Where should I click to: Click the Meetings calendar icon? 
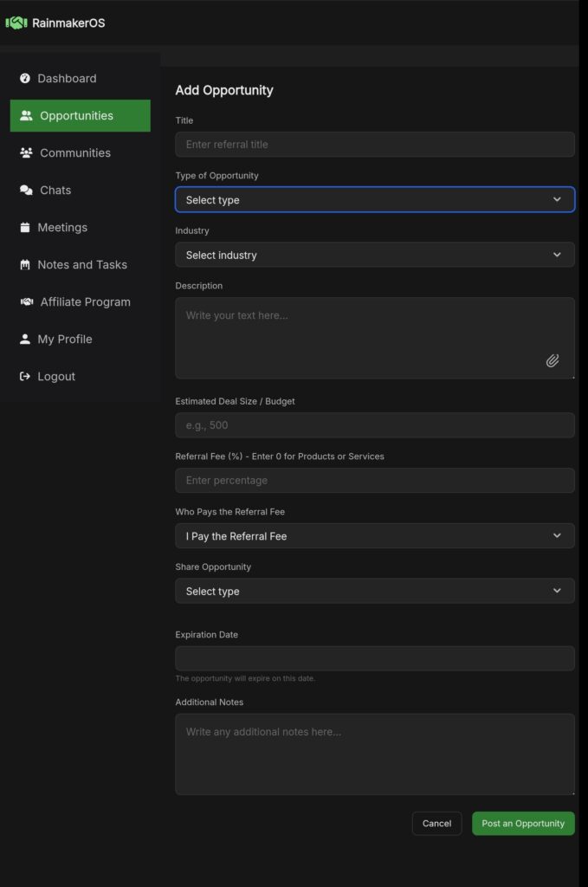point(25,227)
